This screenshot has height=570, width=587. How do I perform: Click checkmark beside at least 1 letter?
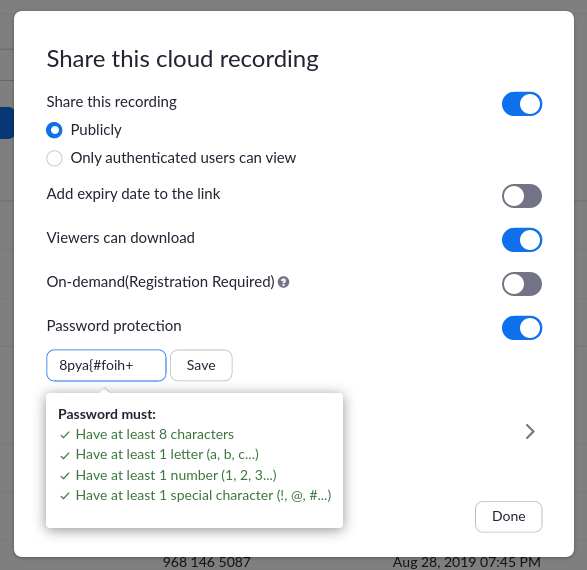coord(65,455)
